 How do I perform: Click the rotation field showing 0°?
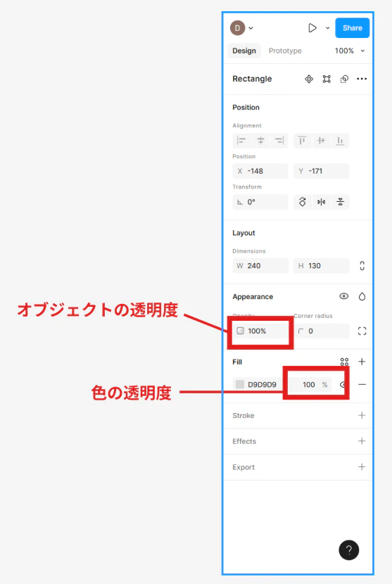(x=260, y=202)
